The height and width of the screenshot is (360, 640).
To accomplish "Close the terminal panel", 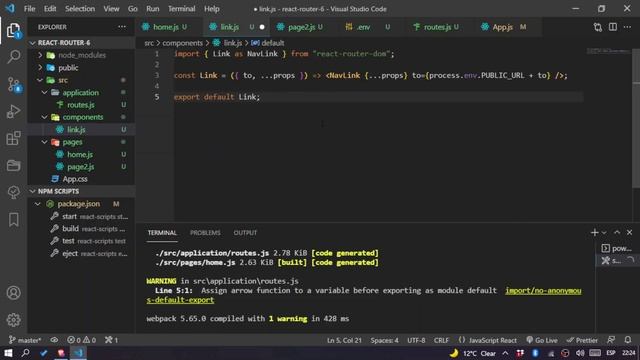I will pos(629,232).
